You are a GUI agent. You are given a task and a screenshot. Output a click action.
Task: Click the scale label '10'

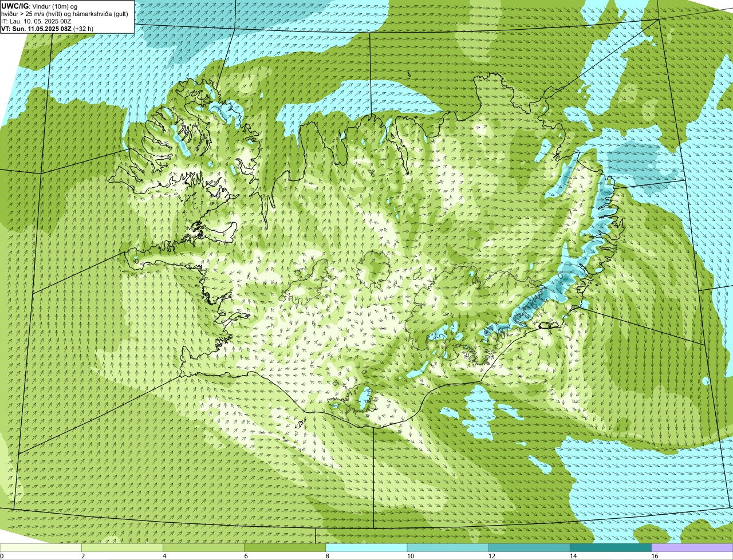(411, 556)
